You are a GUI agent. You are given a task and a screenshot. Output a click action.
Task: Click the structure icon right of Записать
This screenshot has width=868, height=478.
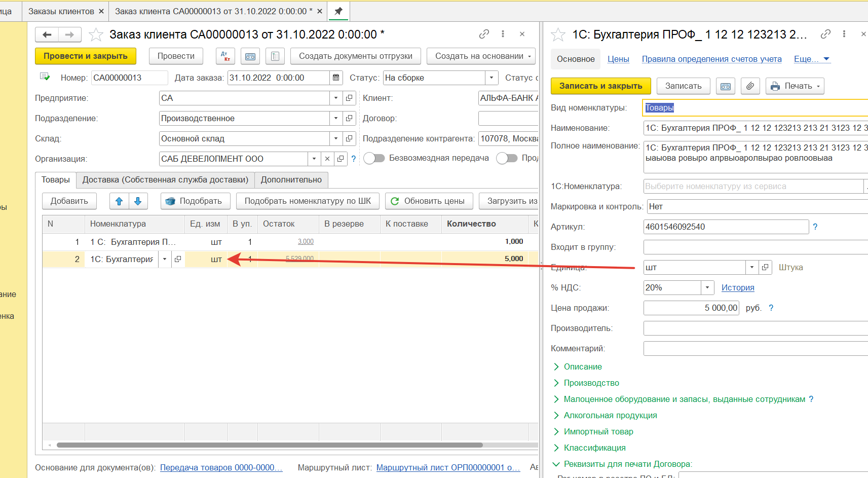point(726,86)
